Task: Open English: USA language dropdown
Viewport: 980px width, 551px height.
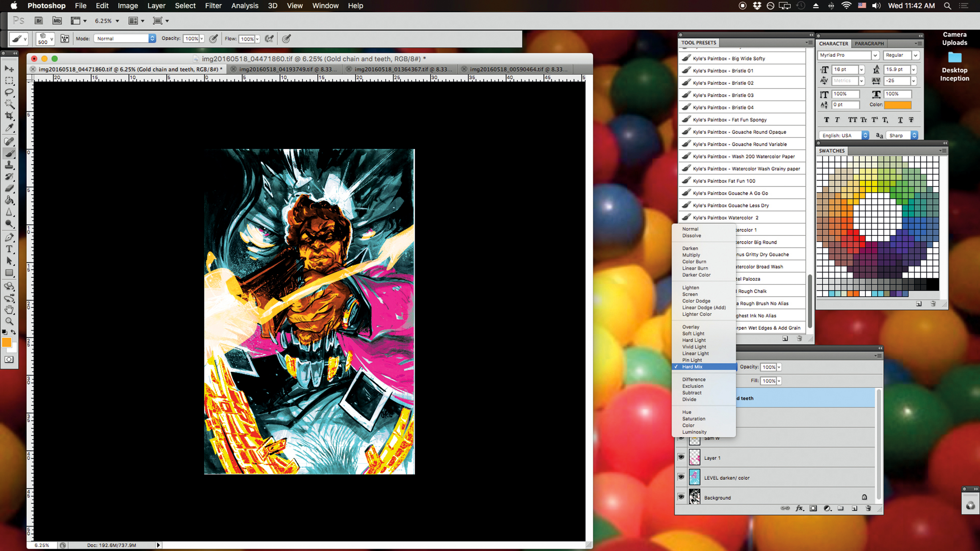Action: pos(844,135)
